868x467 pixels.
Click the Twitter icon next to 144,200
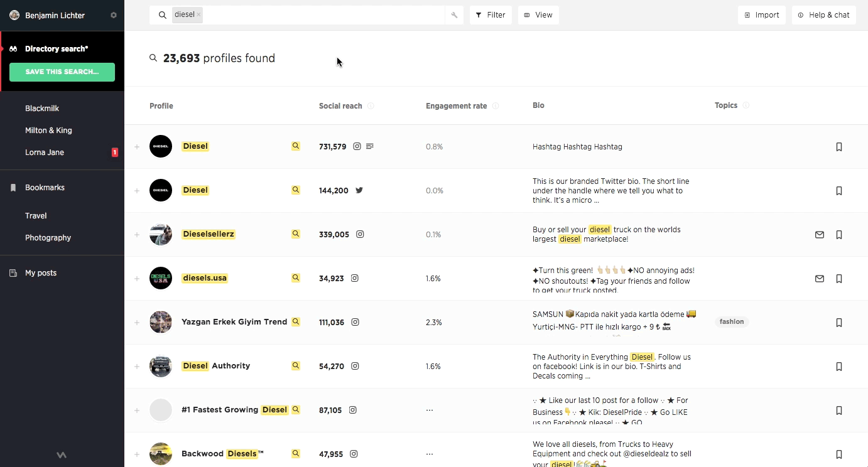(x=359, y=190)
